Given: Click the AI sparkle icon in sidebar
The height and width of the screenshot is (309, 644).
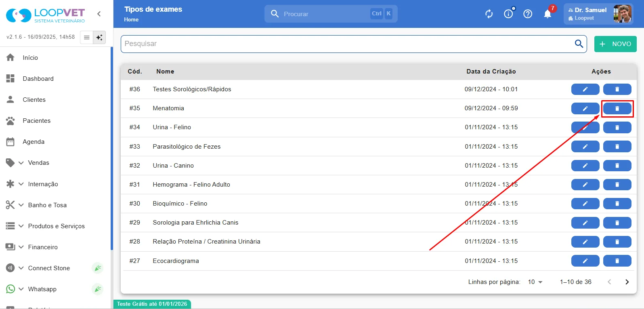Looking at the screenshot, I should (x=99, y=38).
